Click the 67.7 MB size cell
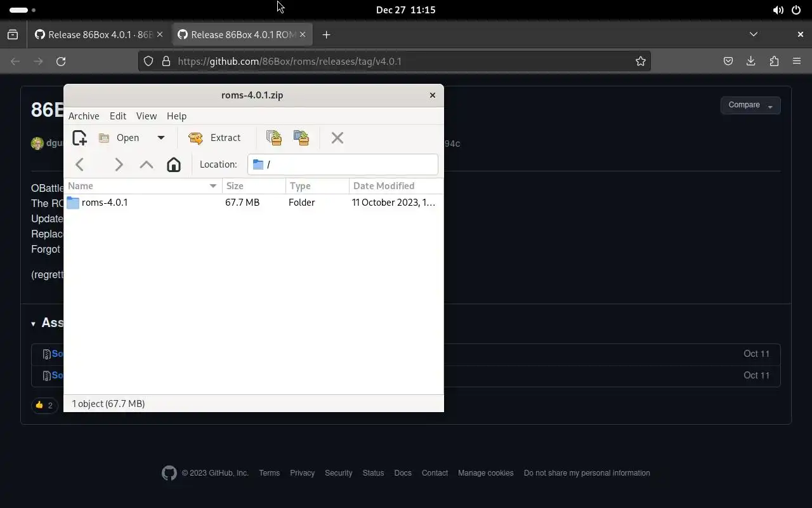Screen dimensions: 812x508 coord(242,203)
